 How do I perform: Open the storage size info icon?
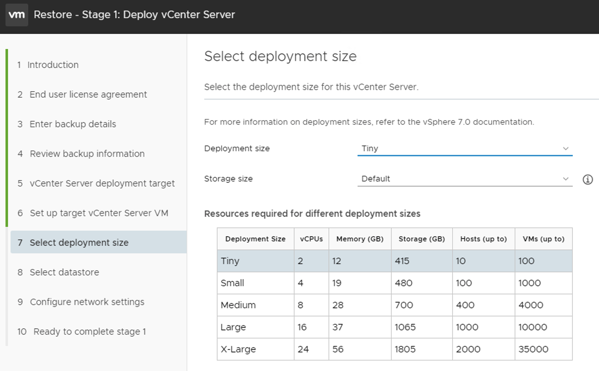coord(588,179)
